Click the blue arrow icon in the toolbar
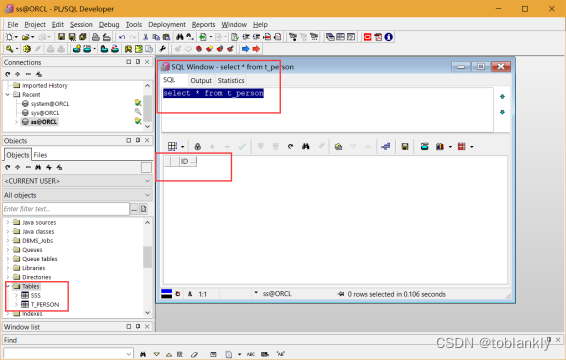 point(245,49)
